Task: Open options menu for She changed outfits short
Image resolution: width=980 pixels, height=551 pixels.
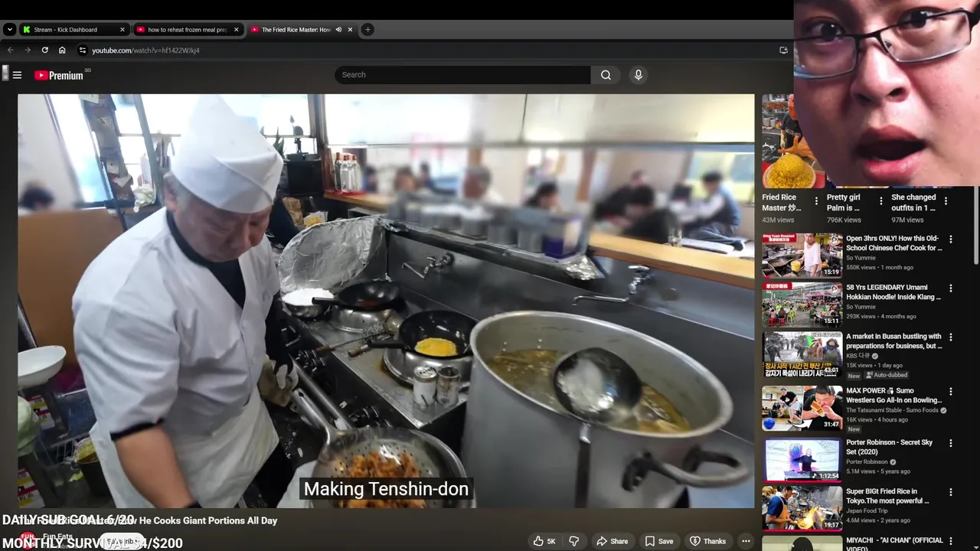Action: click(946, 201)
